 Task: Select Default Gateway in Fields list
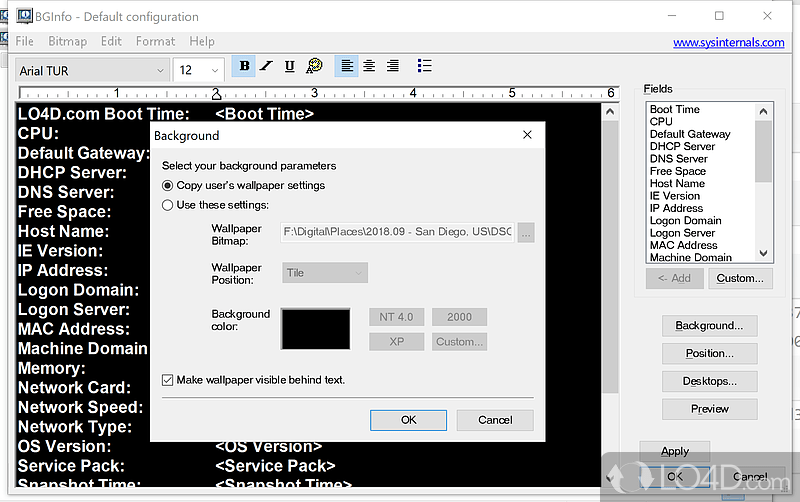pyautogui.click(x=690, y=134)
